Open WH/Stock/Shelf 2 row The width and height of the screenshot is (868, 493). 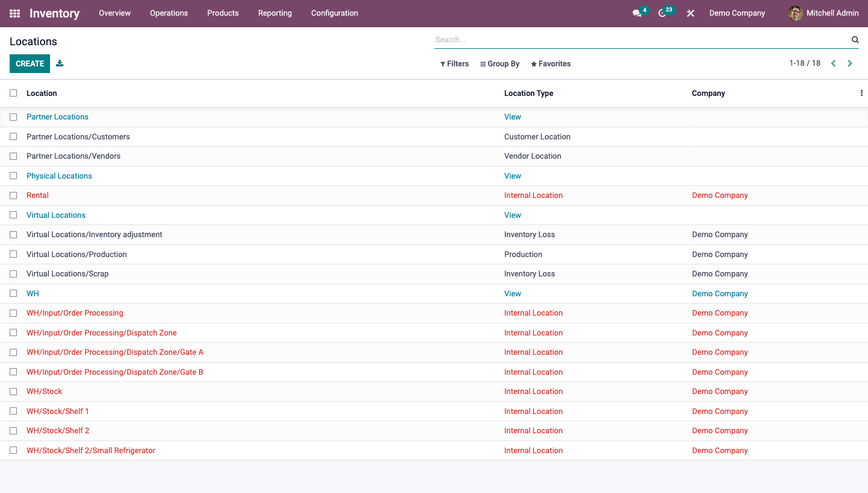click(434, 431)
